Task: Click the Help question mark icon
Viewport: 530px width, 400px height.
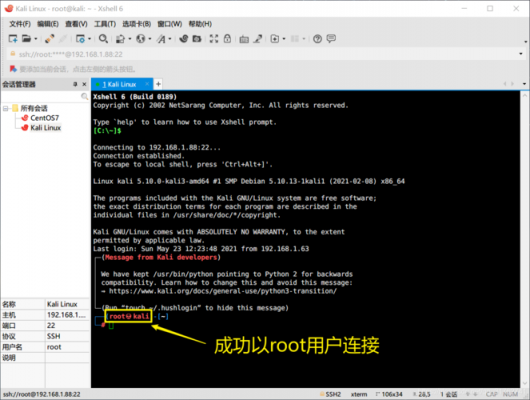Action: pyautogui.click(x=317, y=39)
